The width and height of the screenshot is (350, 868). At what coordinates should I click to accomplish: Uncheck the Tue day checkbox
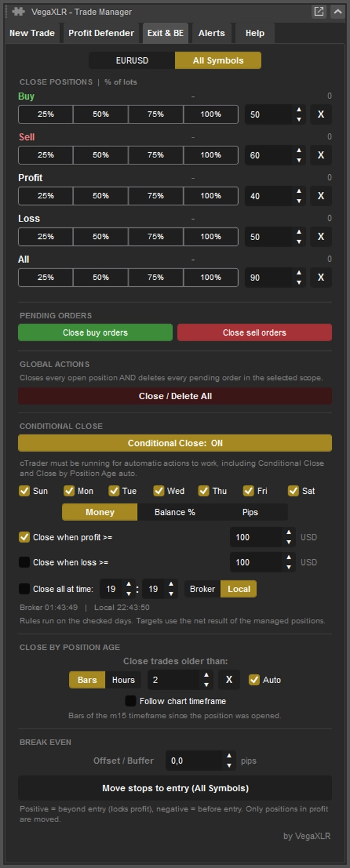[x=113, y=491]
